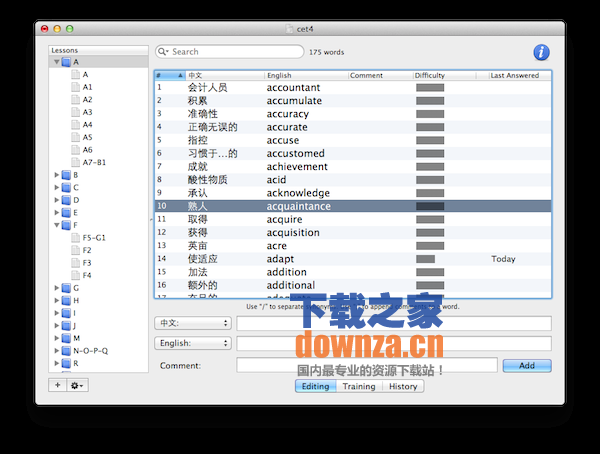Sort by the Comment column header

[380, 75]
